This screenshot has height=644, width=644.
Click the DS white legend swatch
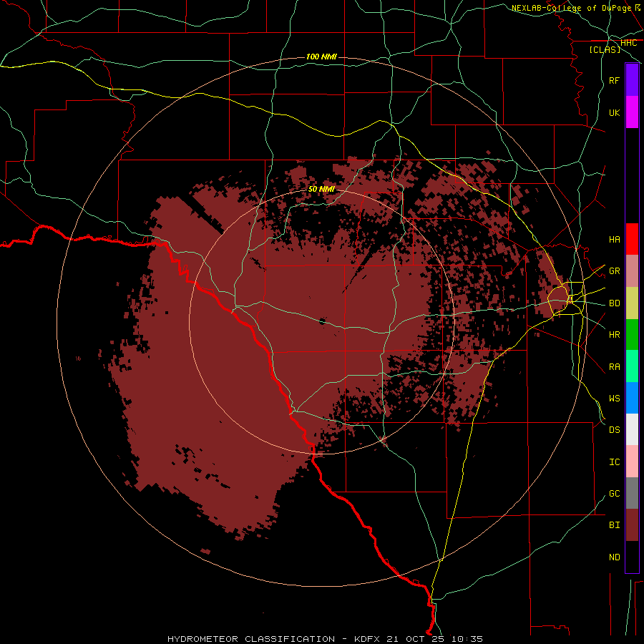tap(632, 429)
